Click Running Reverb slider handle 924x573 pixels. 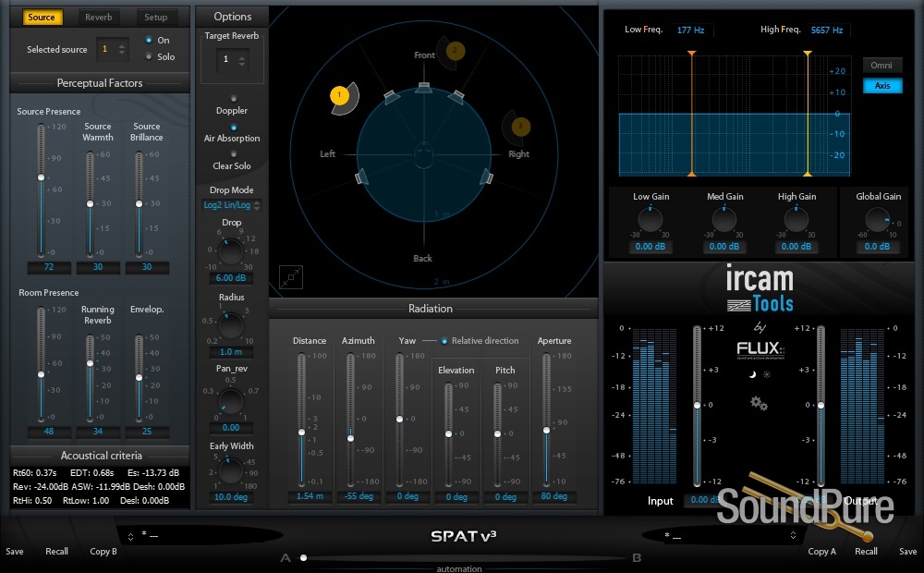tap(91, 363)
